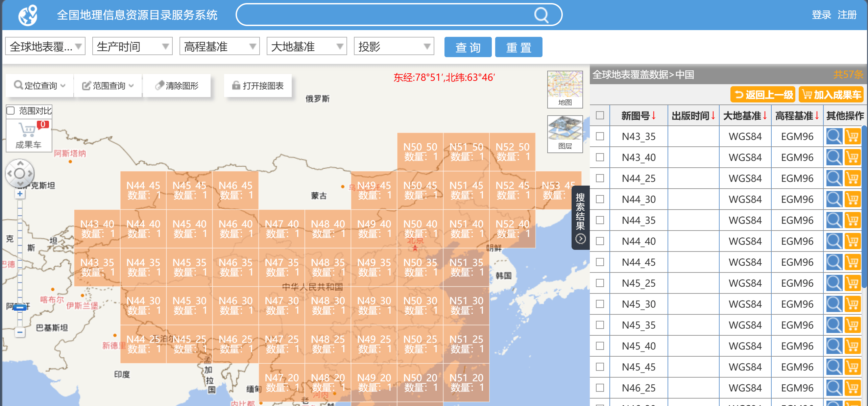View details magnifier for N44_25 row
The image size is (868, 406).
click(834, 178)
